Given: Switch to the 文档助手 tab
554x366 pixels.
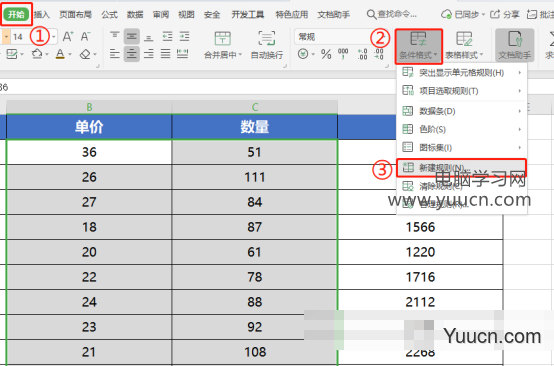Looking at the screenshot, I should tap(334, 14).
